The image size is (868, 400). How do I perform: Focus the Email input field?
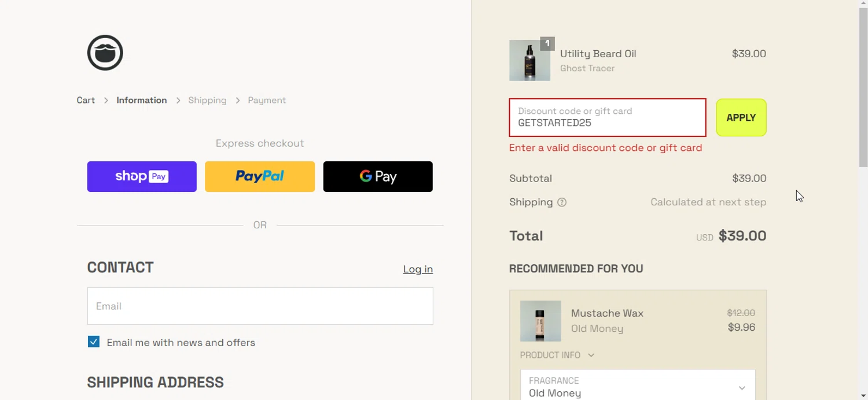[x=260, y=306]
